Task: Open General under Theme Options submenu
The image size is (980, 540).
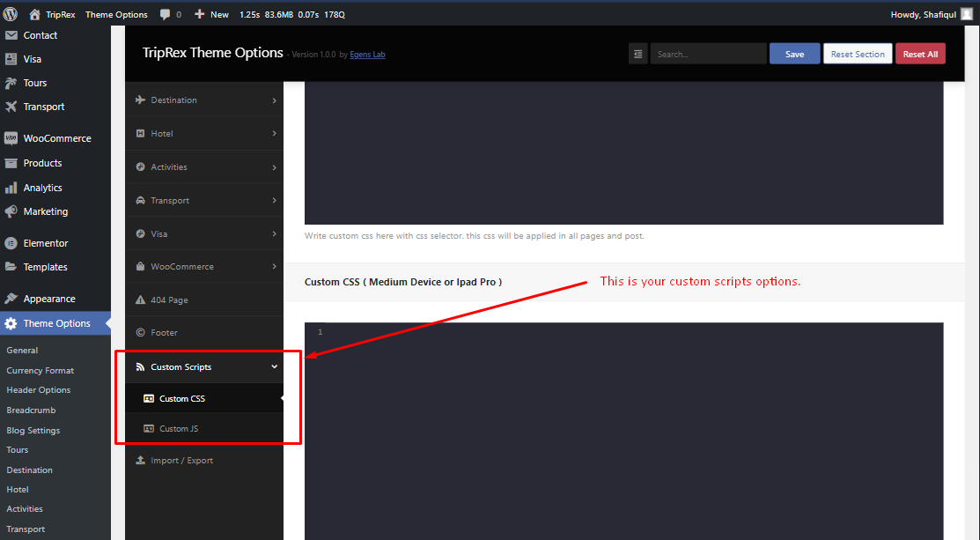Action: [x=23, y=350]
